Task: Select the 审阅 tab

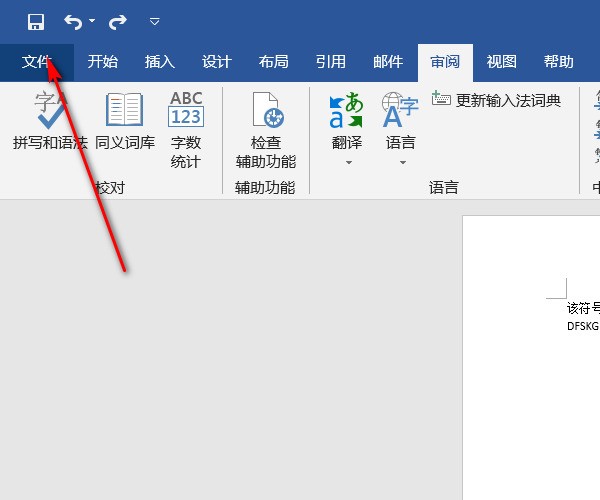Action: click(x=445, y=62)
